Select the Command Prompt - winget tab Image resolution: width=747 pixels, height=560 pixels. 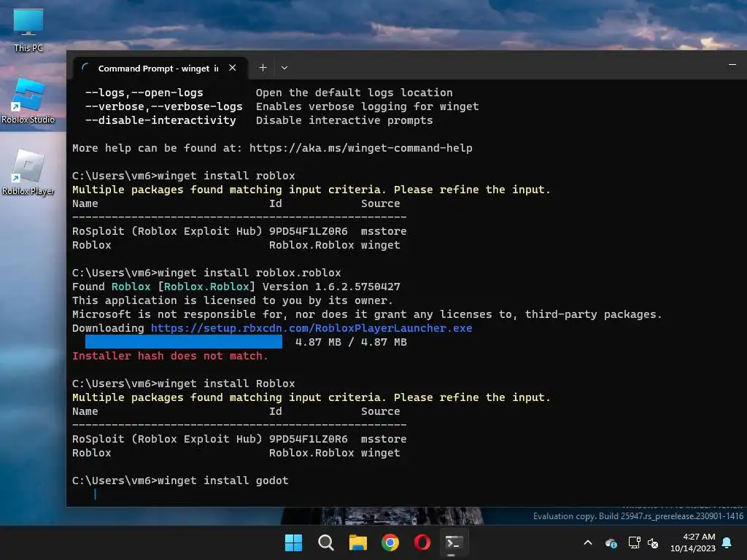(160, 68)
